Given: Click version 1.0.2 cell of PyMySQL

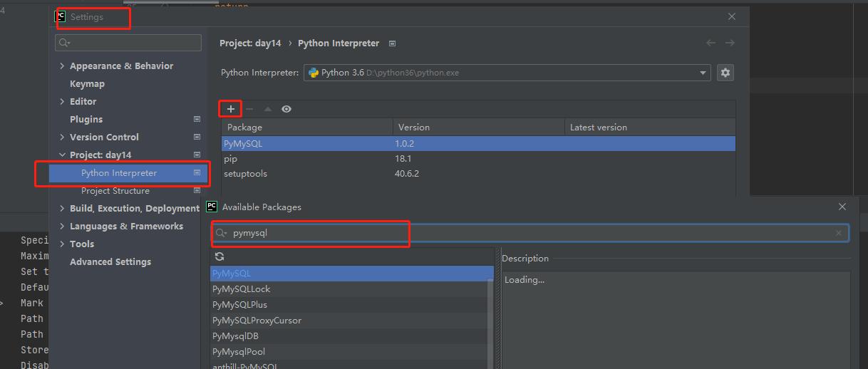Looking at the screenshot, I should (x=479, y=143).
